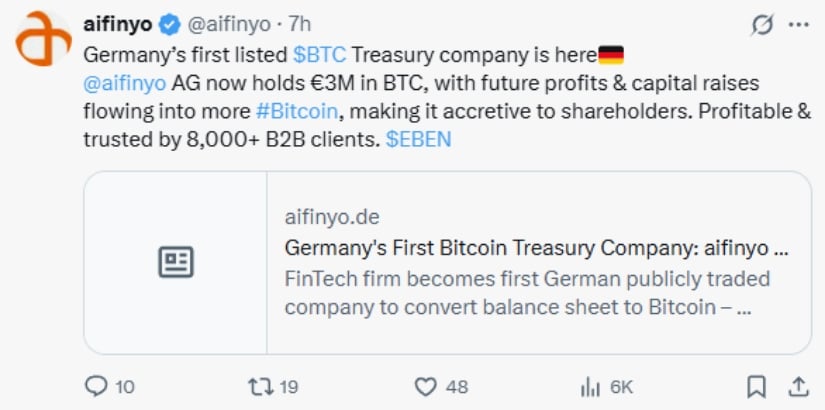Open the aifinyo display name profile link

pos(115,23)
